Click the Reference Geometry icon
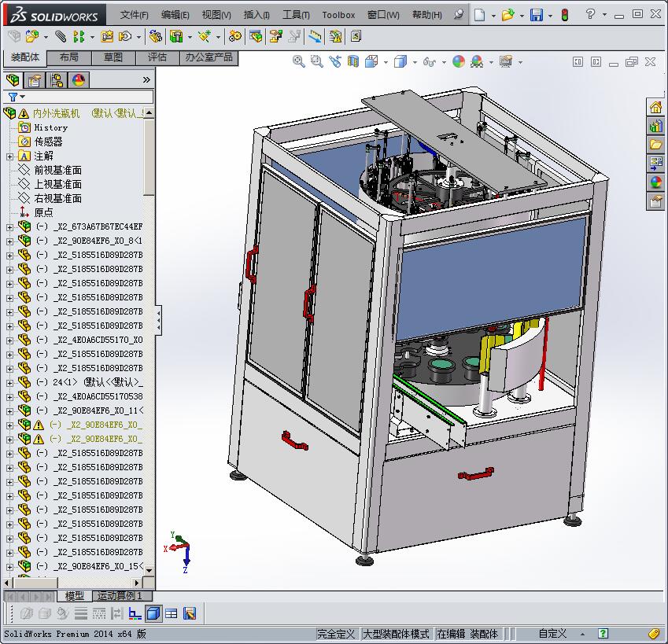The image size is (668, 644). (x=205, y=37)
